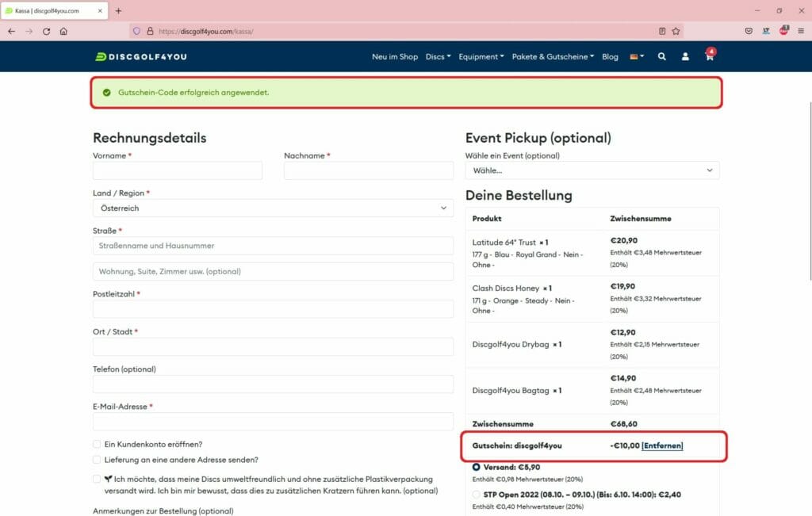Open the Discs menu

438,57
